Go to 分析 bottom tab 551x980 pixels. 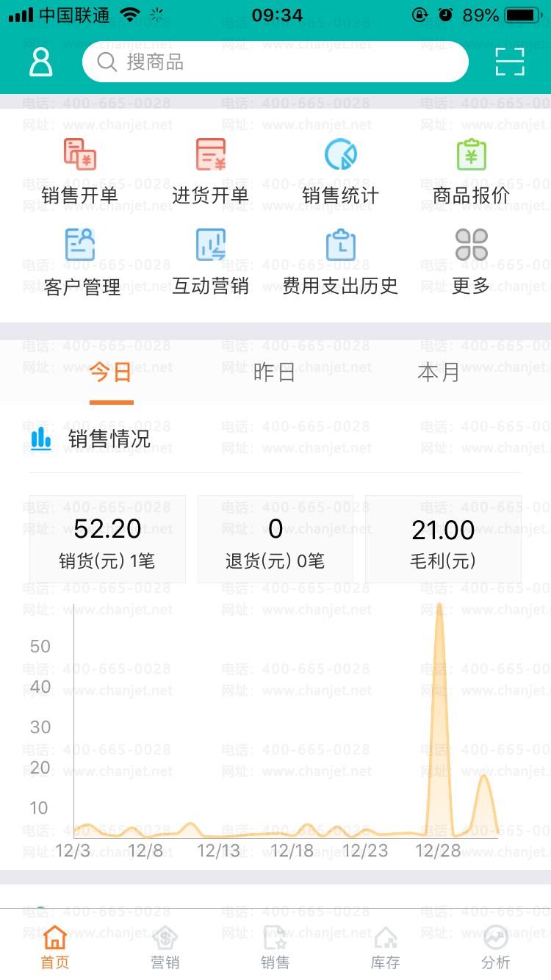[496, 947]
